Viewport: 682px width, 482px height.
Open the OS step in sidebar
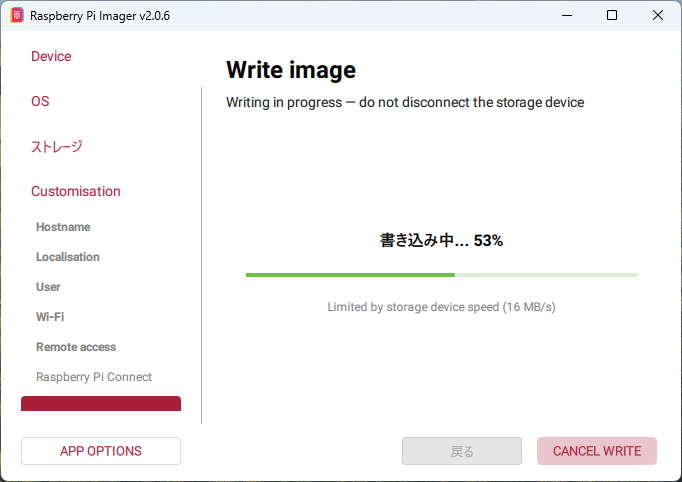(x=40, y=102)
